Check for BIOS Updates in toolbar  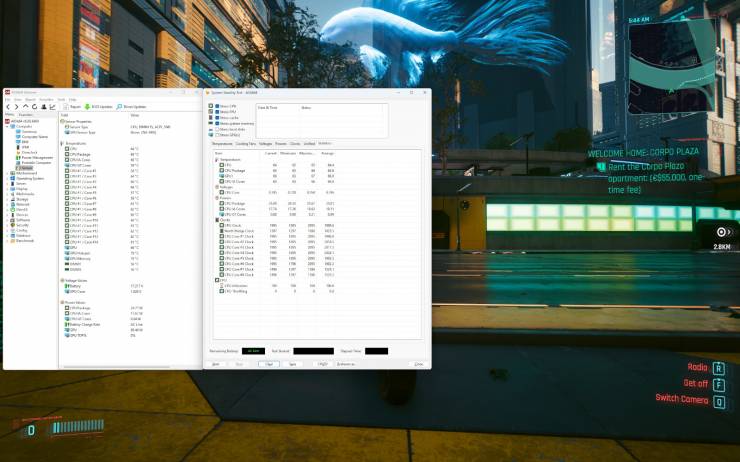click(99, 107)
